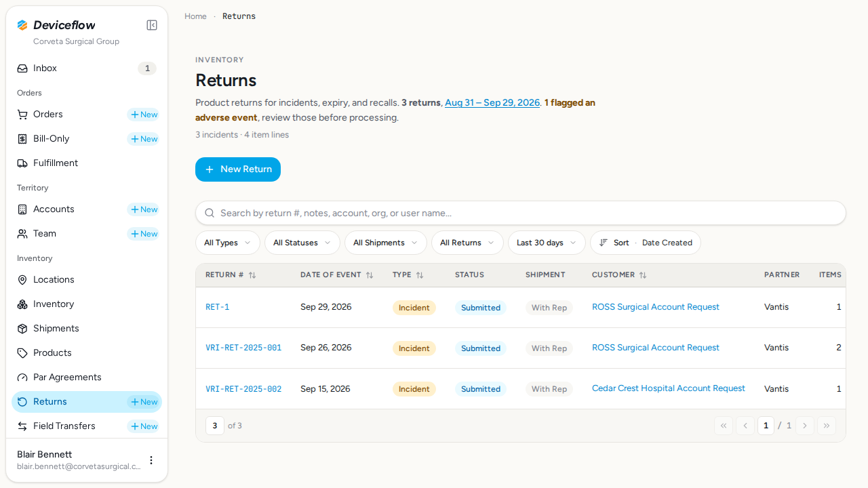868x488 pixels.
Task: Click the search magnifier icon
Action: coord(210,213)
